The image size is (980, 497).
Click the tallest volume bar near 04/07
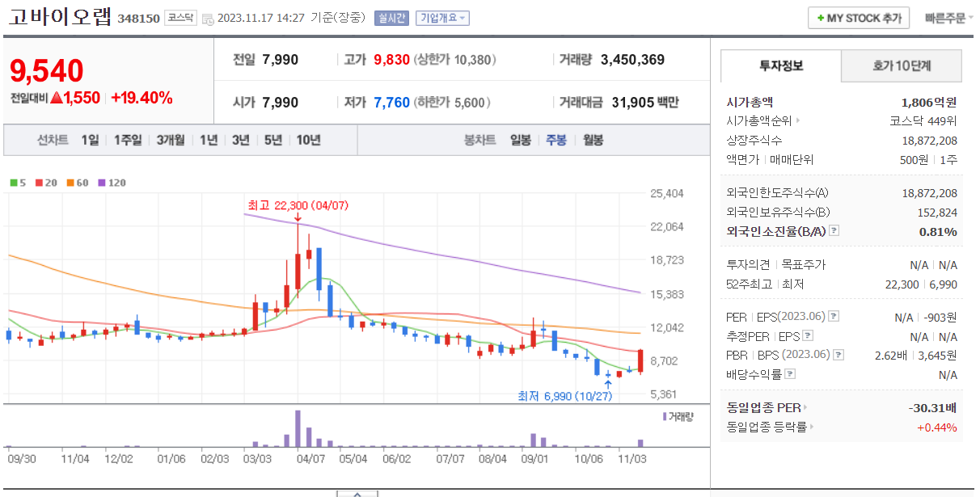pyautogui.click(x=298, y=428)
